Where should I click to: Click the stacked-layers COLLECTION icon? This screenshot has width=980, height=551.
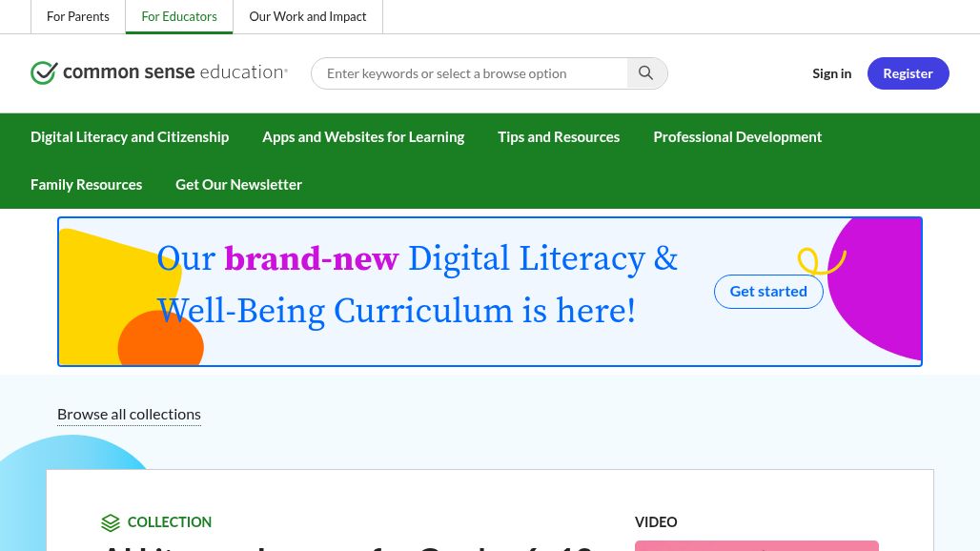(x=111, y=522)
